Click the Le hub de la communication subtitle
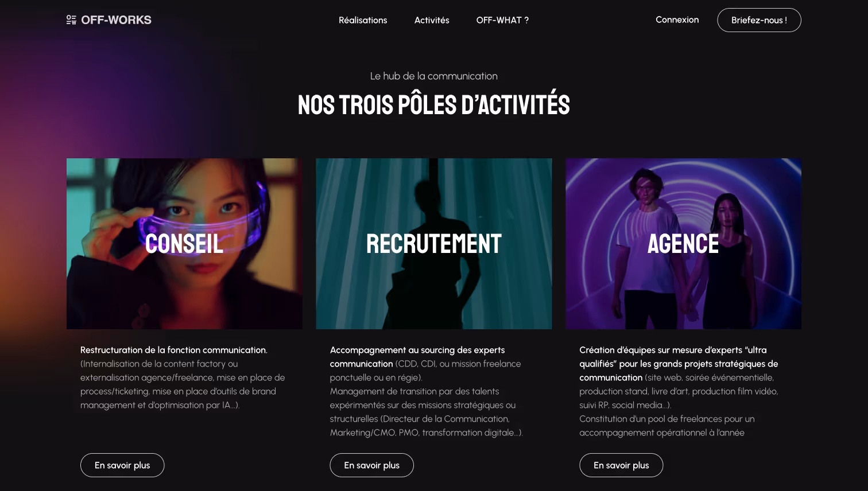868x491 pixels. click(434, 76)
